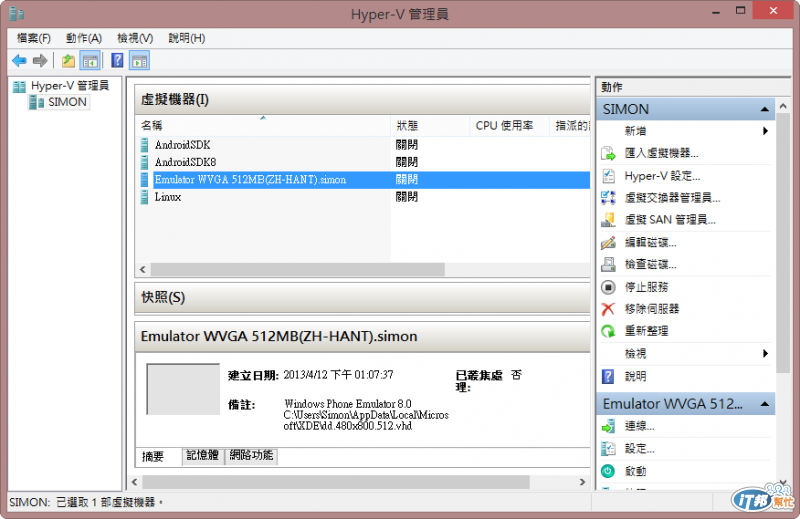This screenshot has width=800, height=519.
Task: Click the 編輯磁碟 pencil icon
Action: 608,242
